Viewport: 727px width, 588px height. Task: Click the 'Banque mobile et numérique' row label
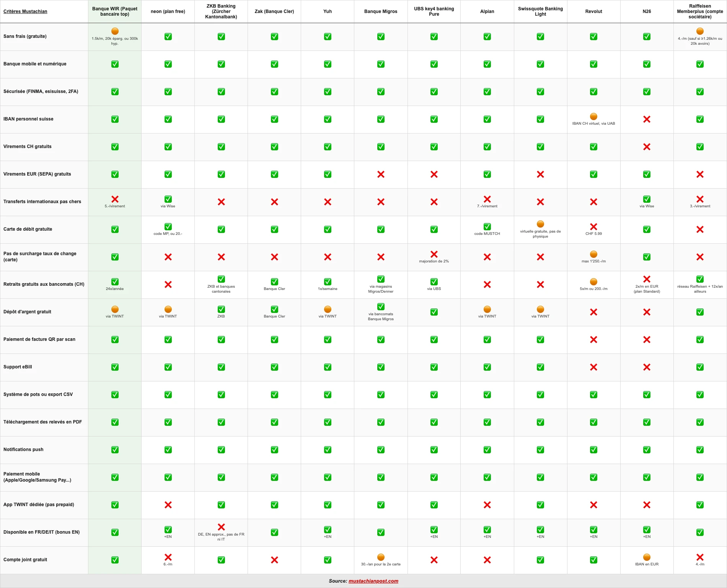point(35,64)
